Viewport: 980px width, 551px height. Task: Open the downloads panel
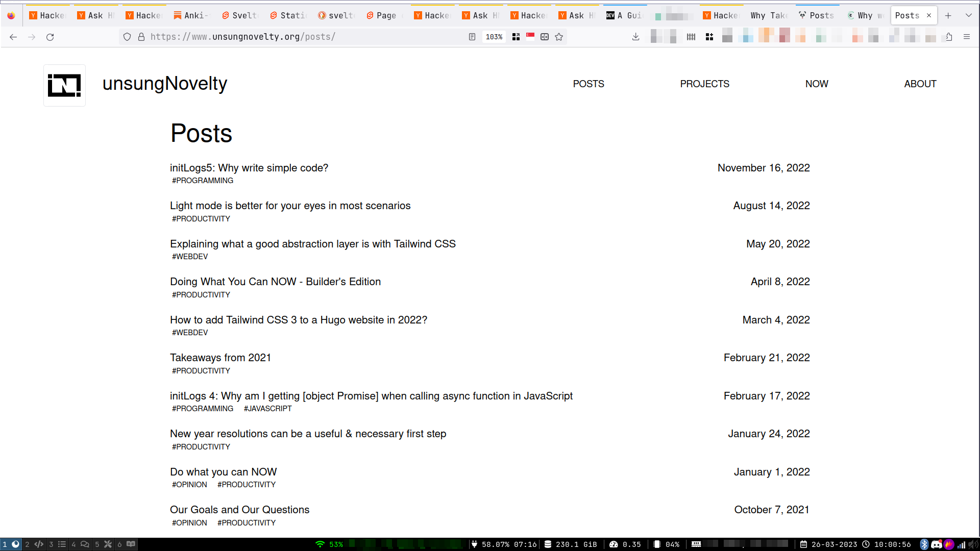pos(635,37)
